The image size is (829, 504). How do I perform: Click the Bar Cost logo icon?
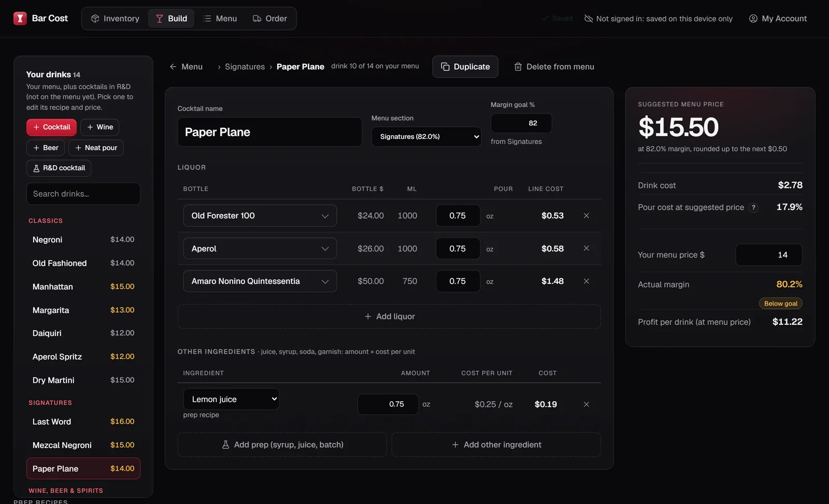click(x=20, y=19)
